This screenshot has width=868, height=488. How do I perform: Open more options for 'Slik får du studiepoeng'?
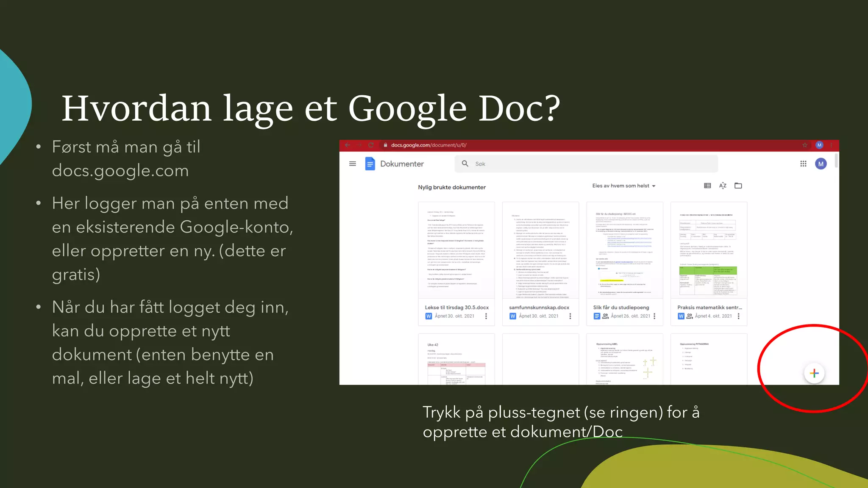coord(654,316)
